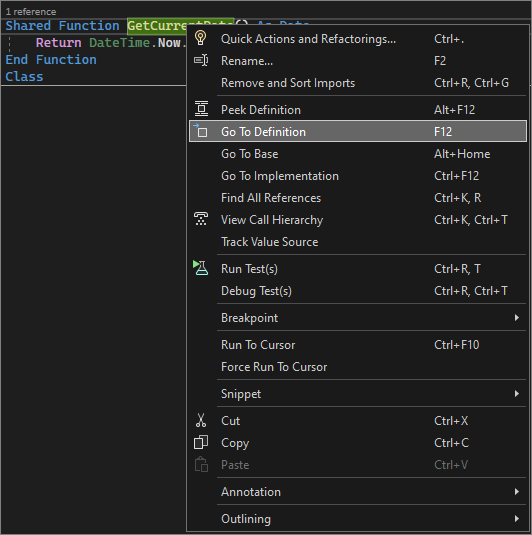This screenshot has height=535, width=532.
Task: Choose Go To Base
Action: click(357, 154)
